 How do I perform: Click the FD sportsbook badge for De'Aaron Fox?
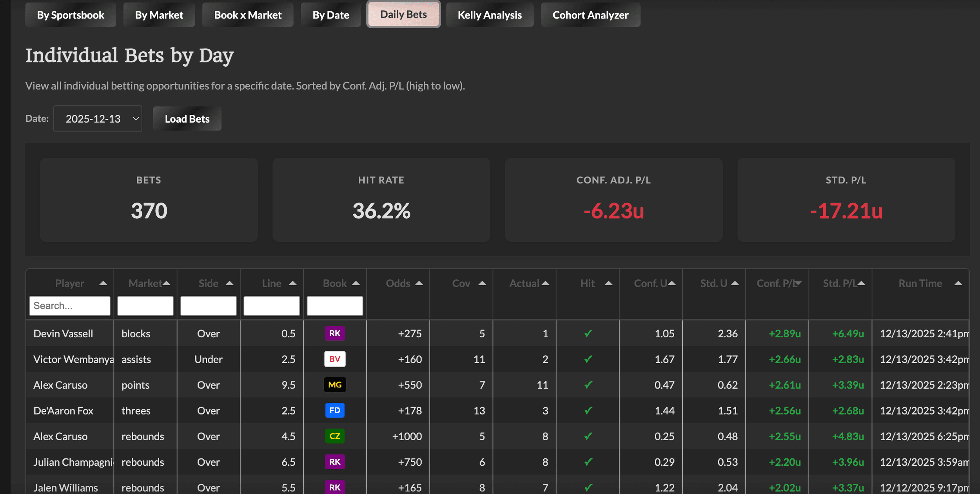(334, 410)
